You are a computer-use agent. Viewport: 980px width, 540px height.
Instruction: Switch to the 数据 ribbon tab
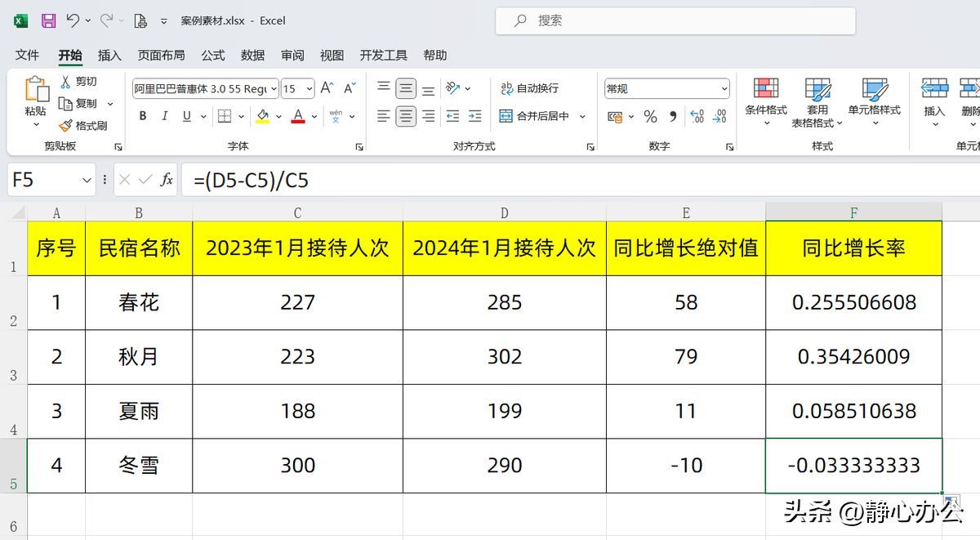click(x=252, y=55)
